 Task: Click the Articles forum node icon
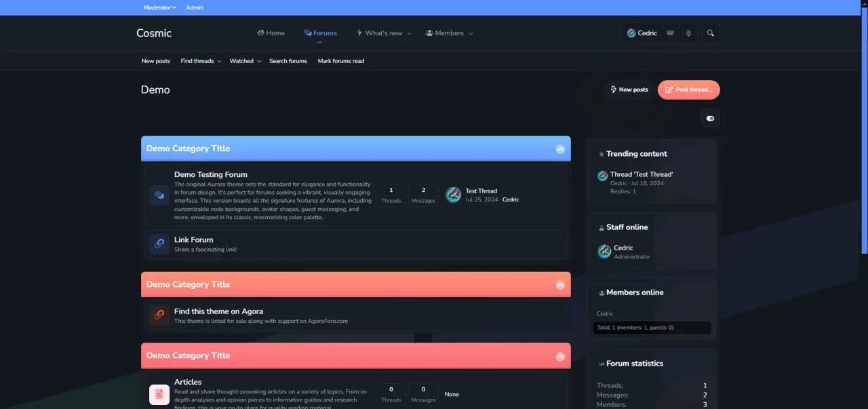pos(159,394)
